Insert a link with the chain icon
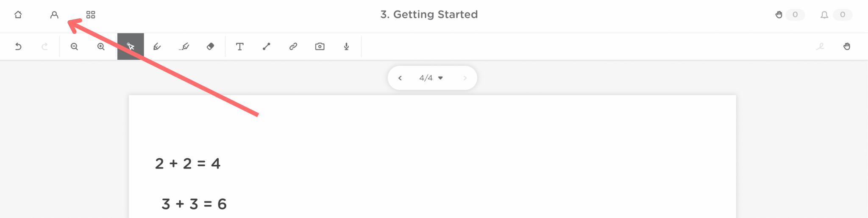Image resolution: width=868 pixels, height=218 pixels. point(293,47)
